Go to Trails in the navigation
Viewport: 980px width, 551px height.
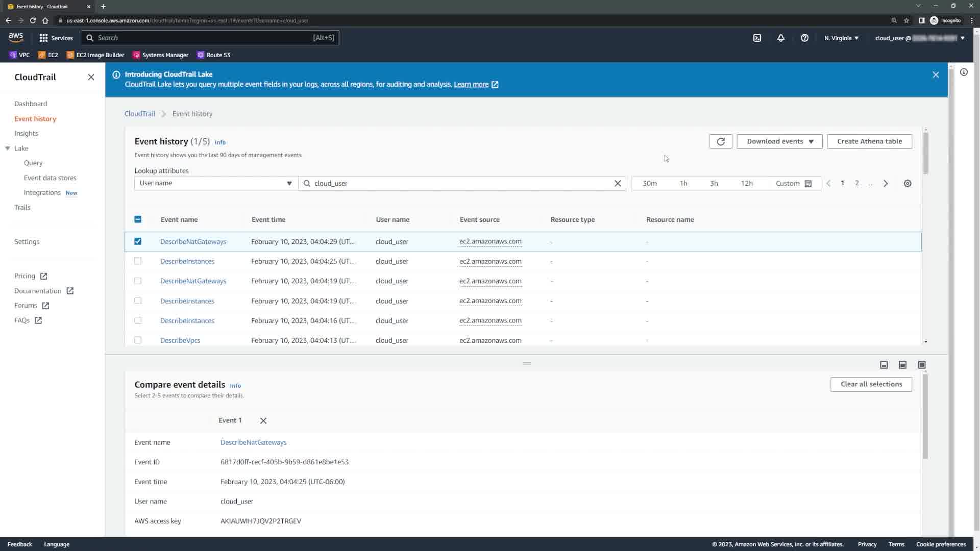coord(22,207)
